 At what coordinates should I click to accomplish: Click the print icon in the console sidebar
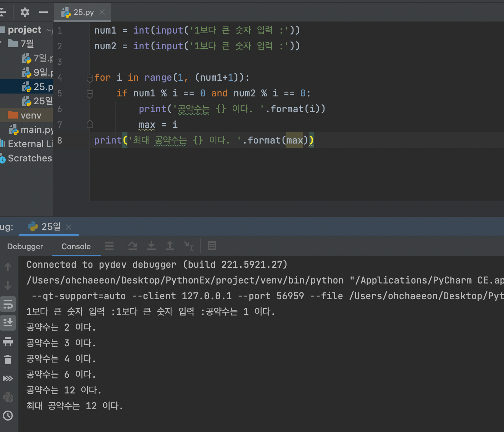pyautogui.click(x=8, y=342)
